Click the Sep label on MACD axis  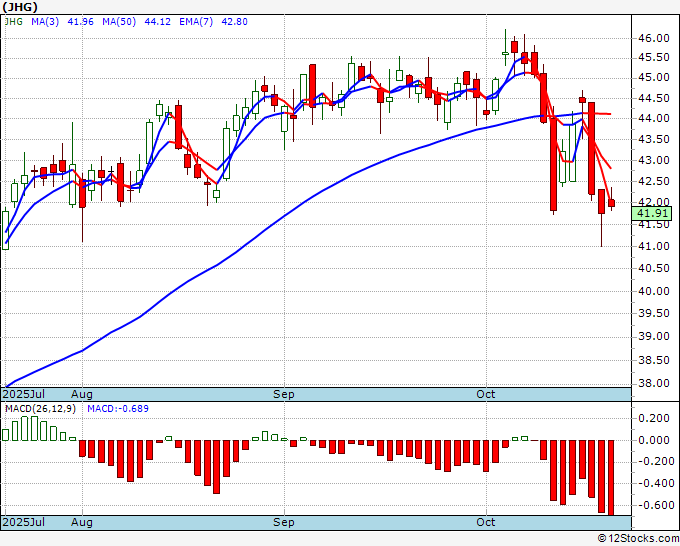point(284,522)
